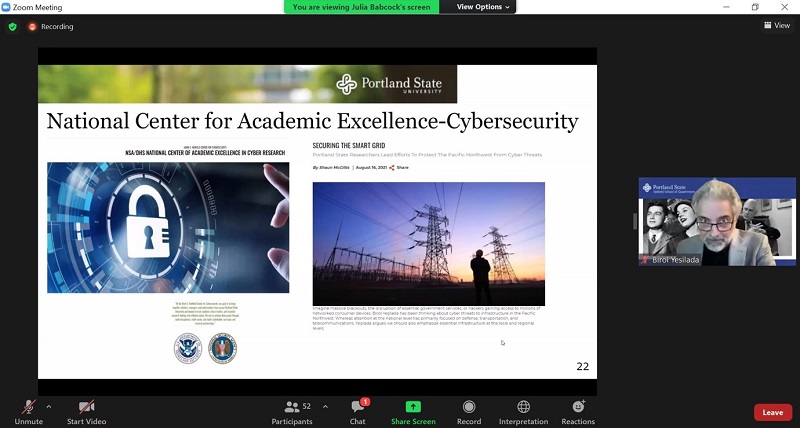Click the padlock cybersecurity image on slide
This screenshot has width=800, height=428.
point(168,228)
